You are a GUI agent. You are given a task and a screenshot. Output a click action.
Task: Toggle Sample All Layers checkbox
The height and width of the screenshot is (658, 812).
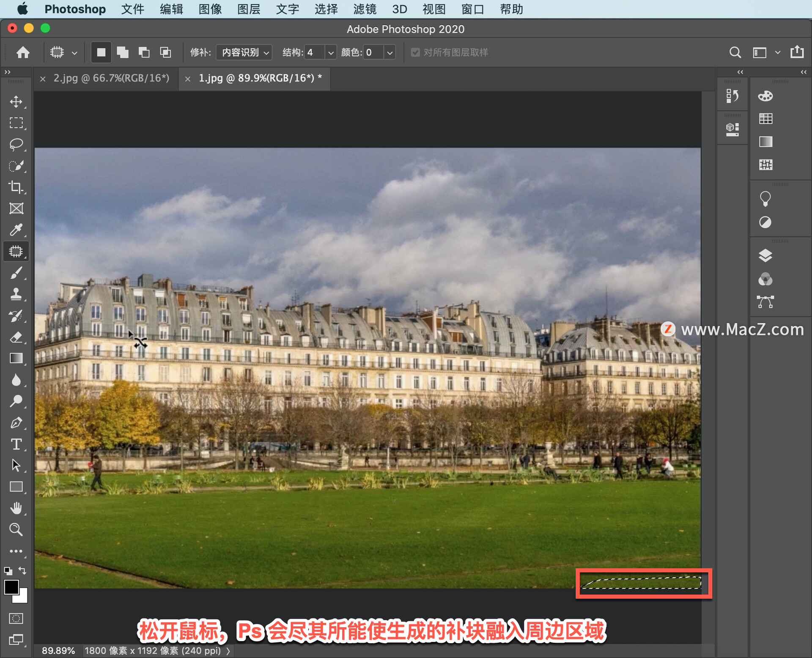pyautogui.click(x=415, y=52)
